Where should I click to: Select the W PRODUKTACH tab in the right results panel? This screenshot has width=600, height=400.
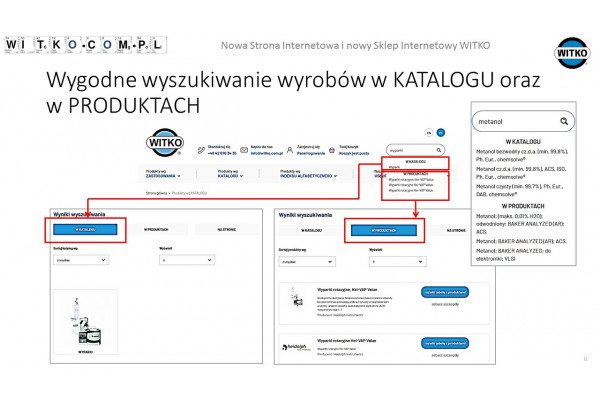coord(384,230)
